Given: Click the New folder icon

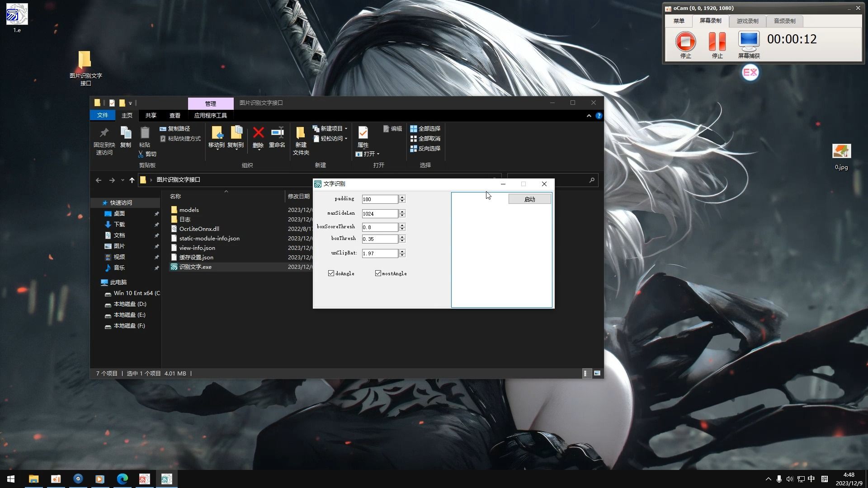Looking at the screenshot, I should (x=301, y=132).
